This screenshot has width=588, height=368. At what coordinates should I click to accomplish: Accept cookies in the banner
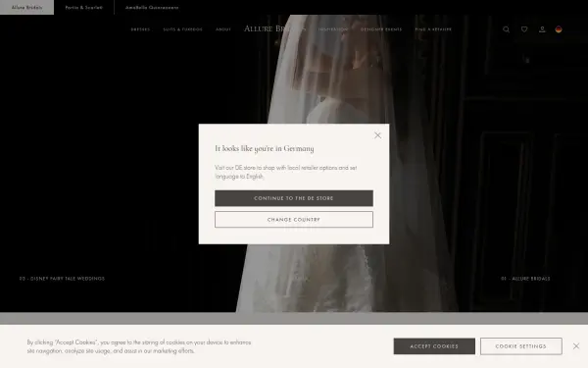tap(434, 346)
